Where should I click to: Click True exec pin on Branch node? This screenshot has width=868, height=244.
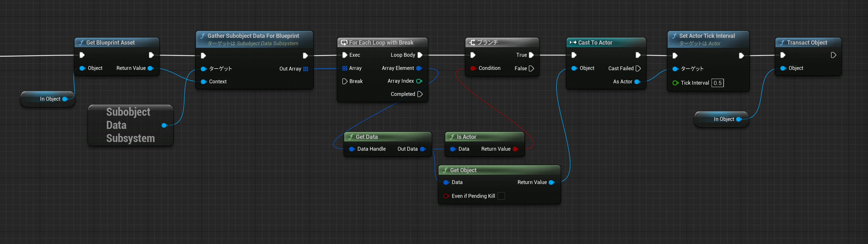click(531, 55)
